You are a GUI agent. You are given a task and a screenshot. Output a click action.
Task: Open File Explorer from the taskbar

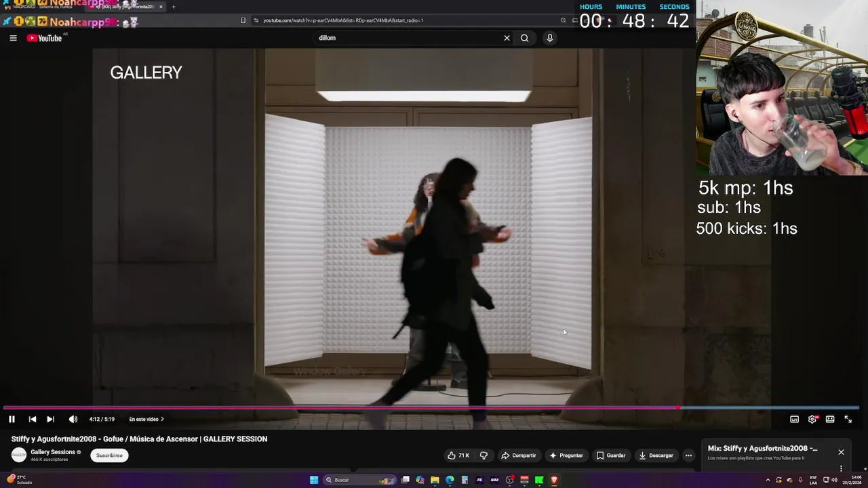pos(435,480)
